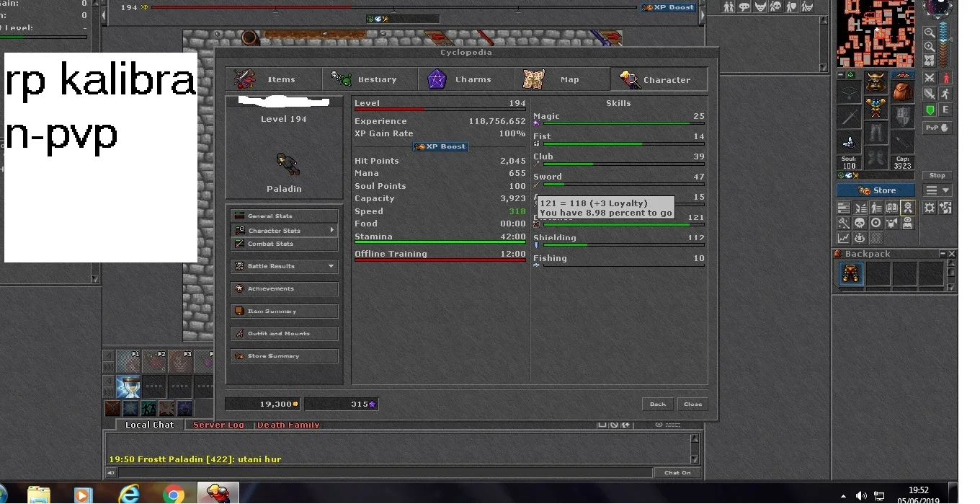The image size is (980, 504).
Task: Click the backpack equipment slot
Action: [902, 92]
